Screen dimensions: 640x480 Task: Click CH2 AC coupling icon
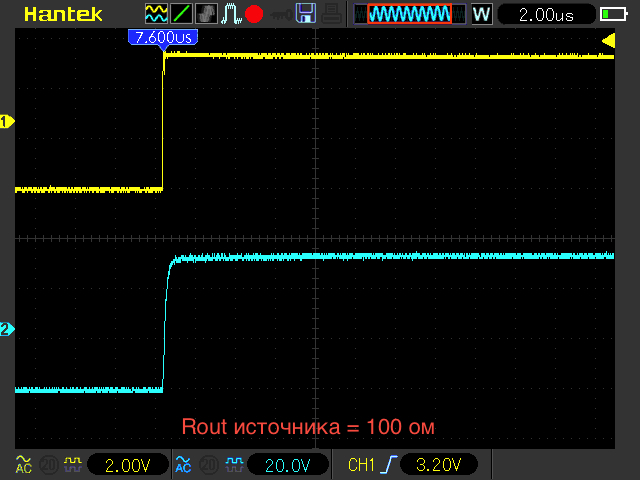(x=183, y=464)
